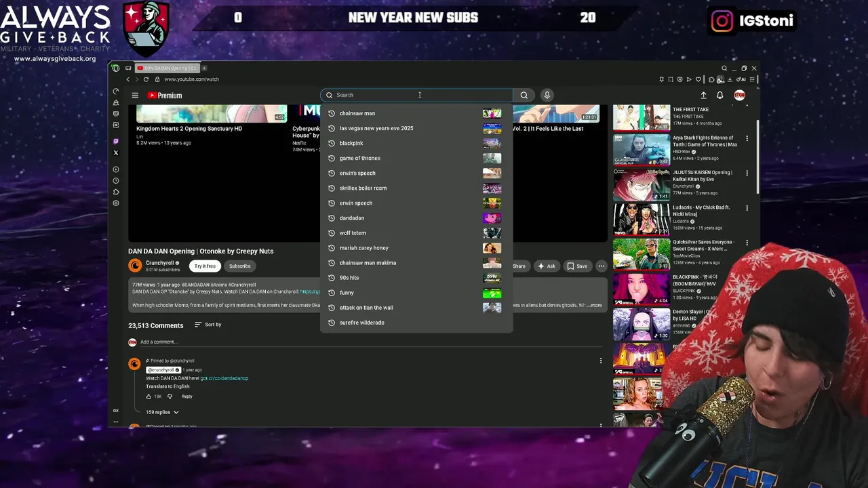The height and width of the screenshot is (488, 868).
Task: Open the sidebar settings gear
Action: (116, 203)
